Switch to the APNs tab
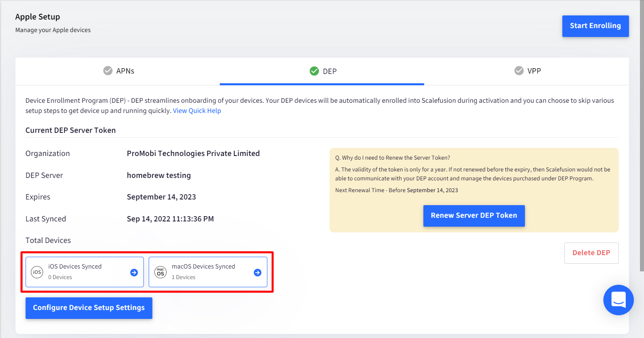The image size is (644, 338). coord(118,71)
